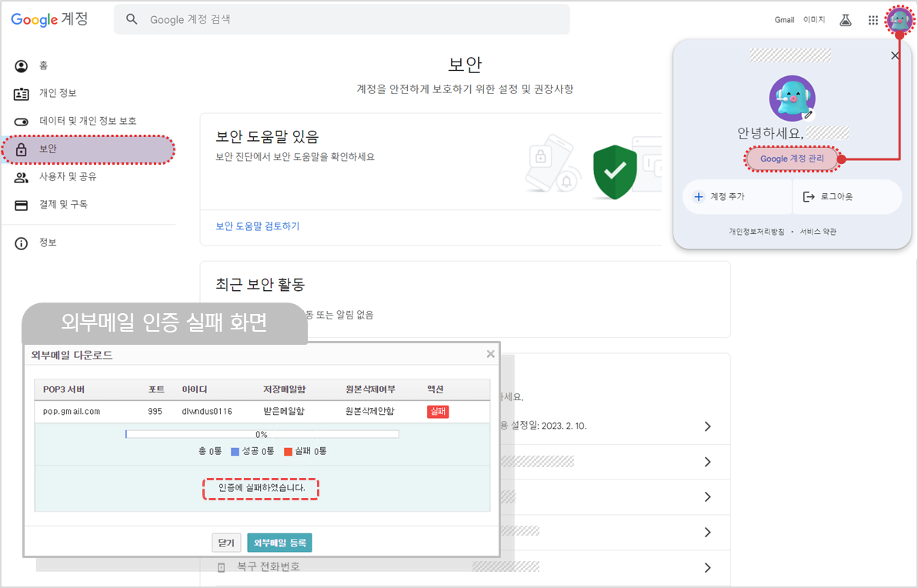This screenshot has width=918, height=588.
Task: Click the Google 계정 관리 button
Action: pyautogui.click(x=792, y=159)
